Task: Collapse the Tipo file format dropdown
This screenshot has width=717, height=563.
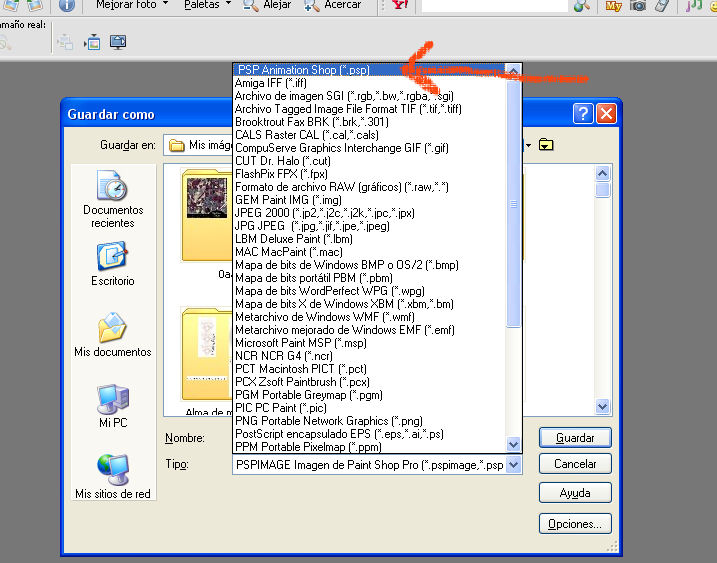Action: [x=514, y=466]
